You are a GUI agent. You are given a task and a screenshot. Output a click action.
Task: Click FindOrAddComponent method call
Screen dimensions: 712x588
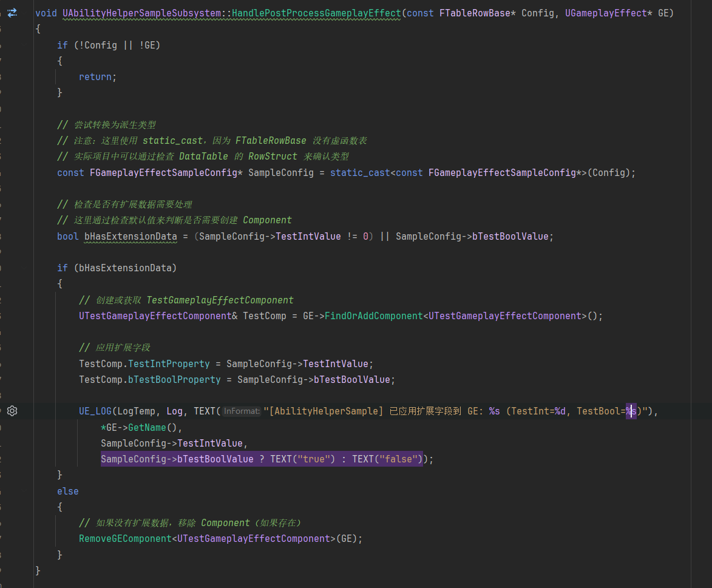[374, 316]
